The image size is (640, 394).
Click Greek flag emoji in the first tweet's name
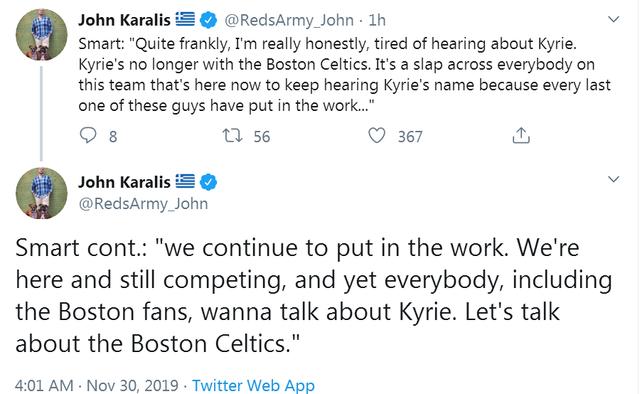click(x=185, y=19)
